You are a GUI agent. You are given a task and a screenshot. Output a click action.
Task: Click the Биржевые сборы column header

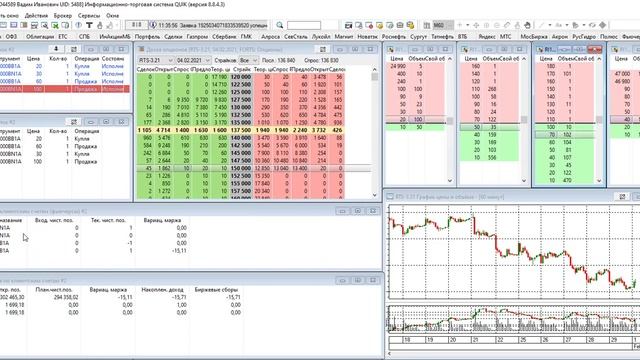click(x=216, y=289)
